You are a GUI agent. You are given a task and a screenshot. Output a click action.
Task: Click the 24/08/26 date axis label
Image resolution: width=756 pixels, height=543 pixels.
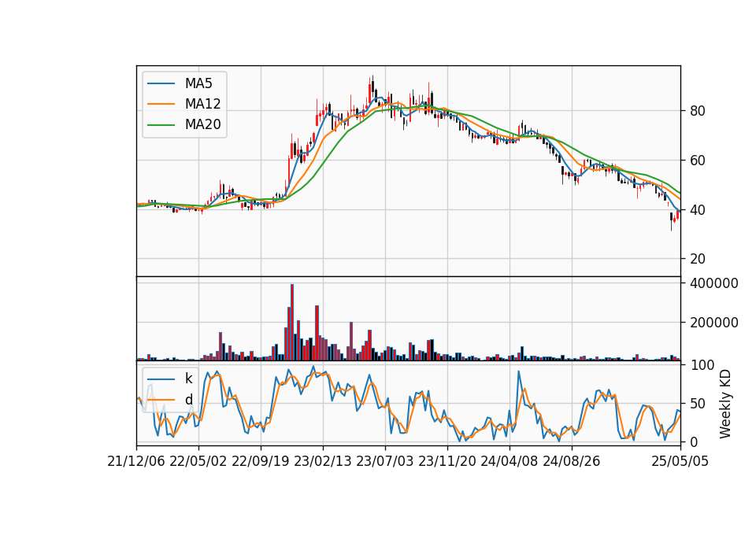[x=572, y=461]
